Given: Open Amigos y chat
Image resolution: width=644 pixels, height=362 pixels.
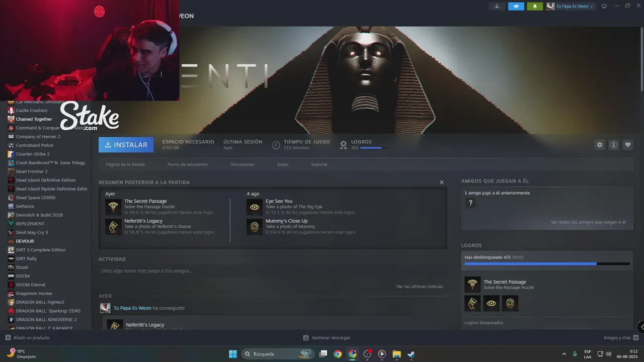Looking at the screenshot, I should click(617, 338).
